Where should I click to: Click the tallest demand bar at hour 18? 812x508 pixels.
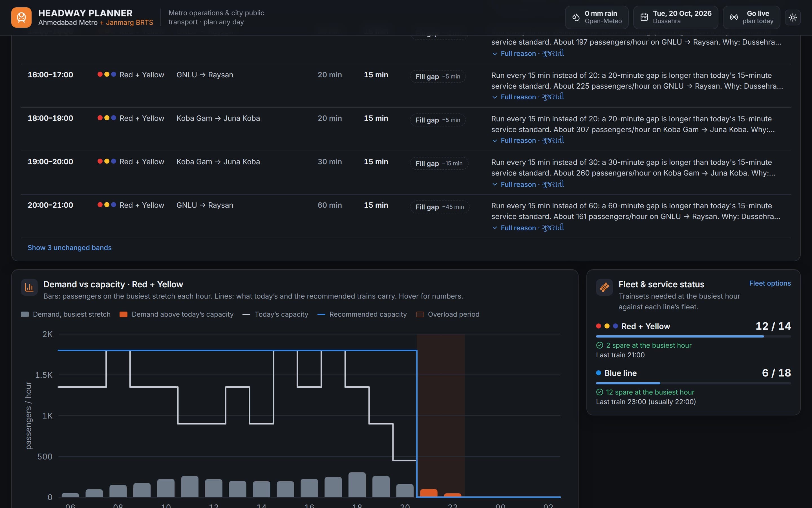coord(357,485)
